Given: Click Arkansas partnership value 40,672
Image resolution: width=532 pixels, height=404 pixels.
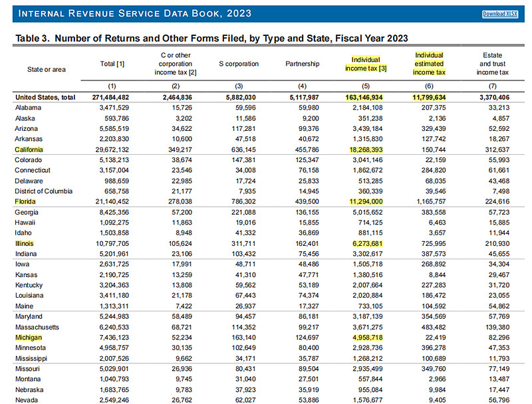Looking at the screenshot, I should [x=309, y=139].
